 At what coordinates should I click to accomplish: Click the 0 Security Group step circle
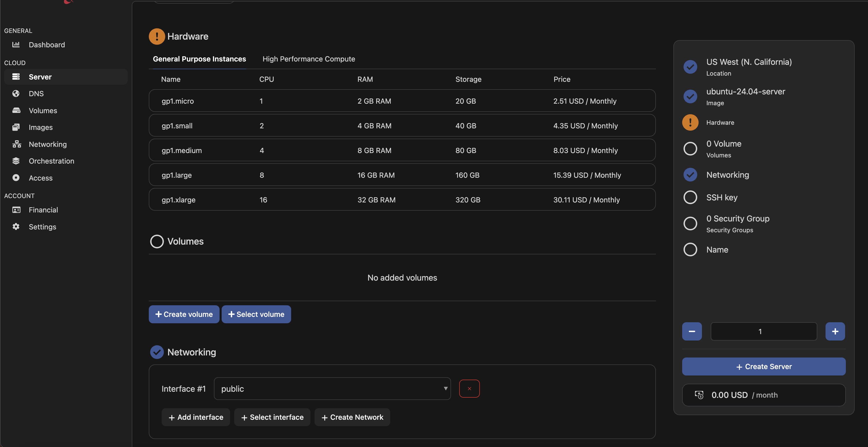click(690, 223)
